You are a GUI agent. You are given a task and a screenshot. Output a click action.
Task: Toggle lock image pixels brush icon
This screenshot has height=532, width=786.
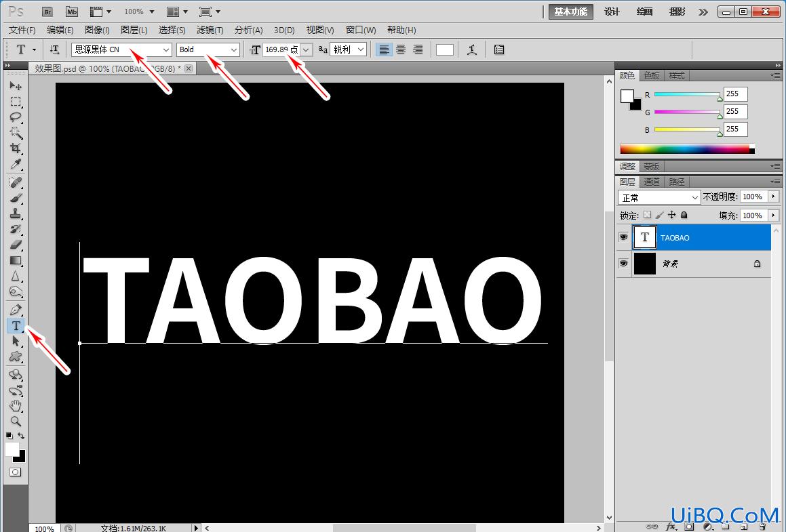660,215
